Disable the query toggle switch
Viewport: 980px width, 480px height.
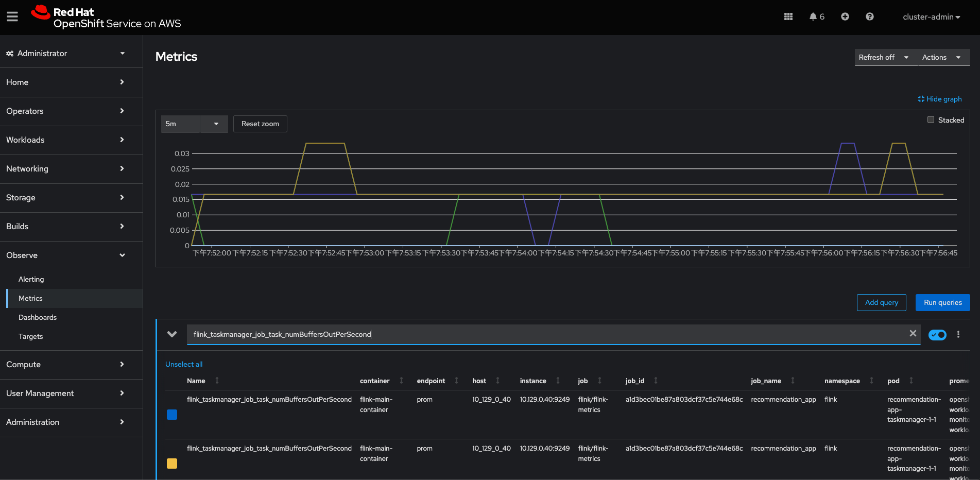tap(937, 335)
